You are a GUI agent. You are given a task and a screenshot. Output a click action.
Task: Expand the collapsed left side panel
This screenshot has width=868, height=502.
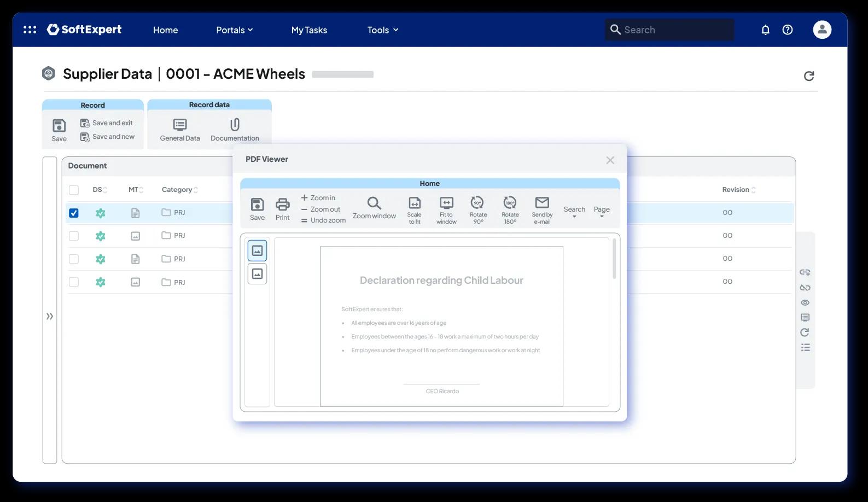50,316
